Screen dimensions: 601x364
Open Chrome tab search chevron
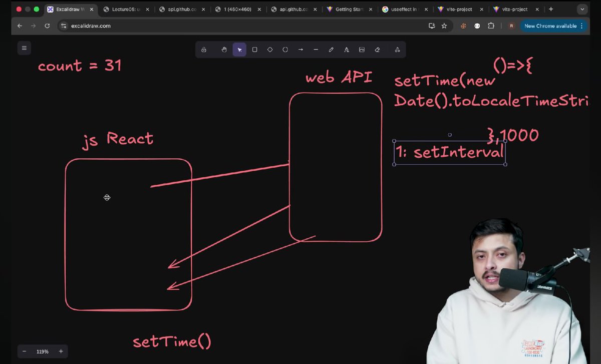[x=582, y=9]
